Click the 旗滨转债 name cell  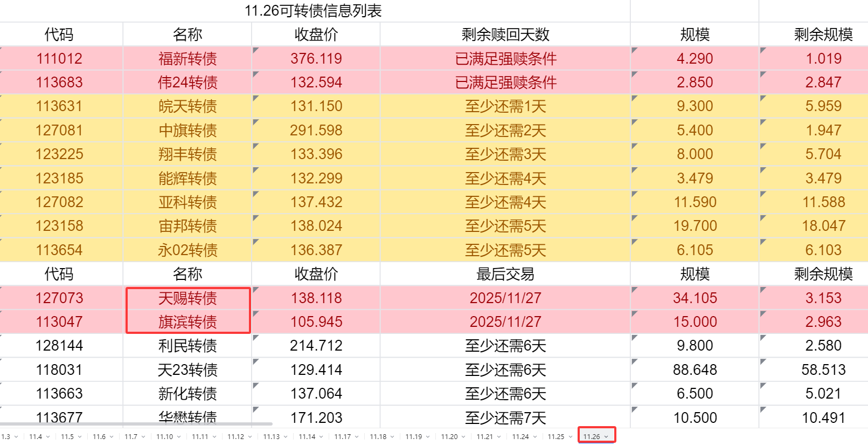(x=188, y=321)
